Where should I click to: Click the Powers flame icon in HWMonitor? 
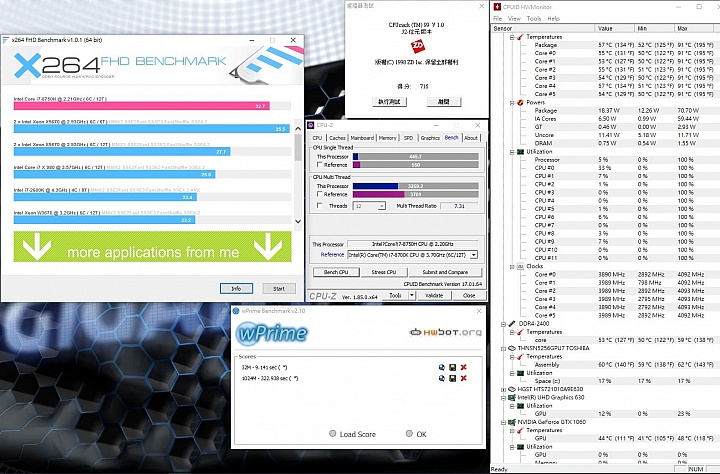click(521, 102)
